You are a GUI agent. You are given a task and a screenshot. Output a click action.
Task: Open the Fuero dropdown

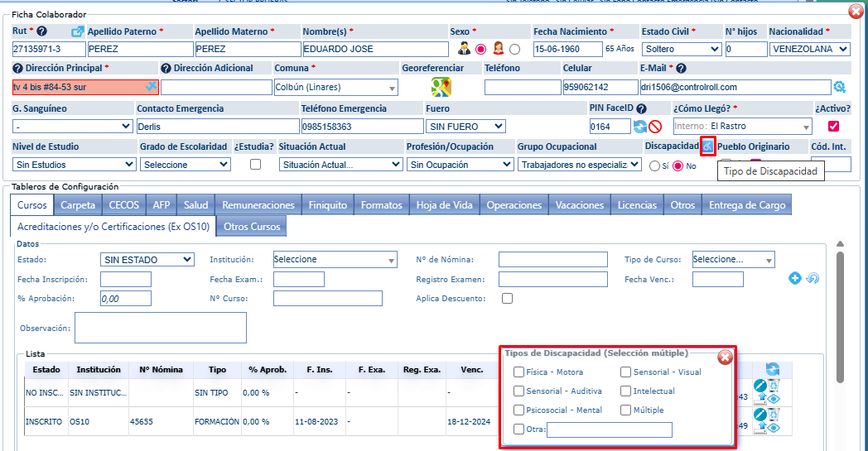point(465,126)
